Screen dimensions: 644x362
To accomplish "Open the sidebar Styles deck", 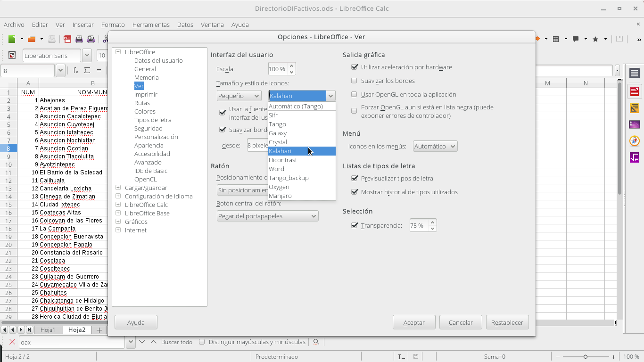I will (x=635, y=108).
